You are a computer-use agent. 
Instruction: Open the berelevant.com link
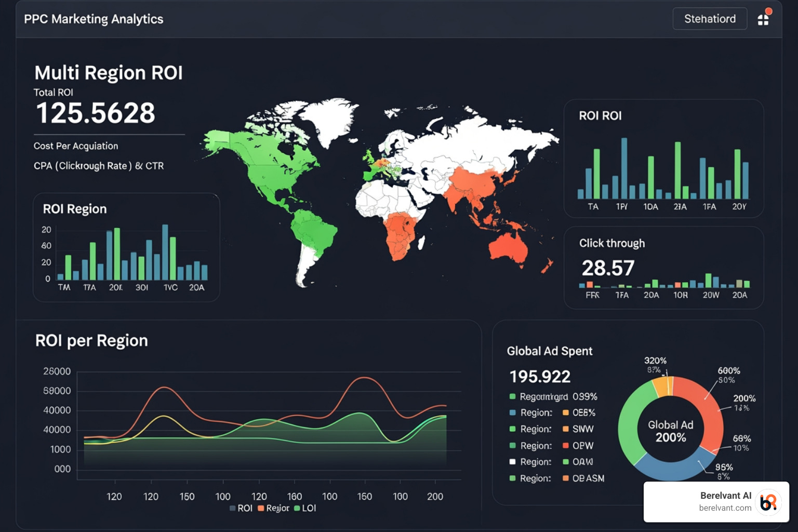click(x=725, y=508)
